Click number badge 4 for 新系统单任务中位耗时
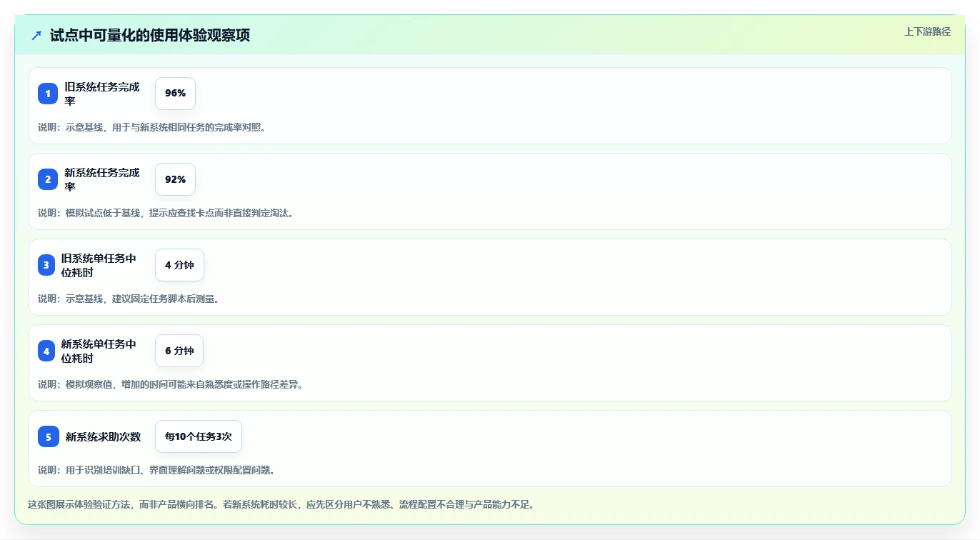980x540 pixels. pos(46,351)
